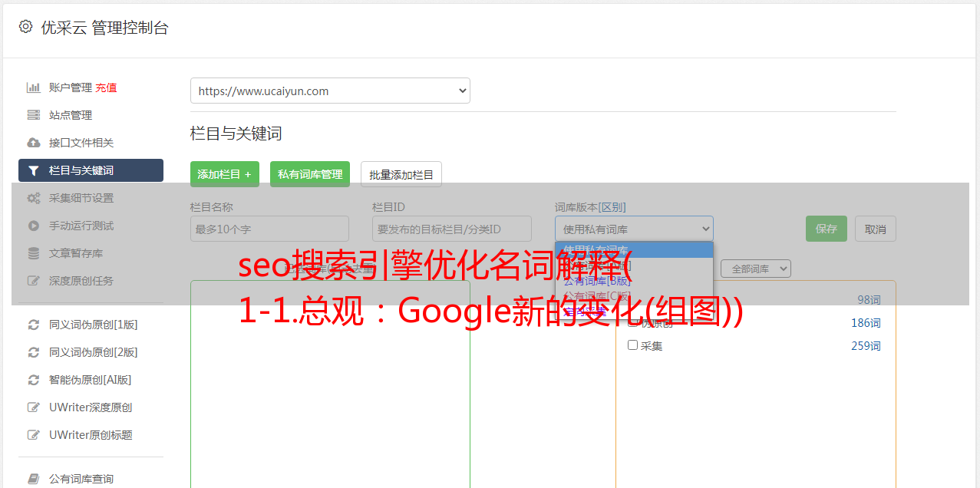Click the 接口文件相关 cloud icon

point(33,143)
